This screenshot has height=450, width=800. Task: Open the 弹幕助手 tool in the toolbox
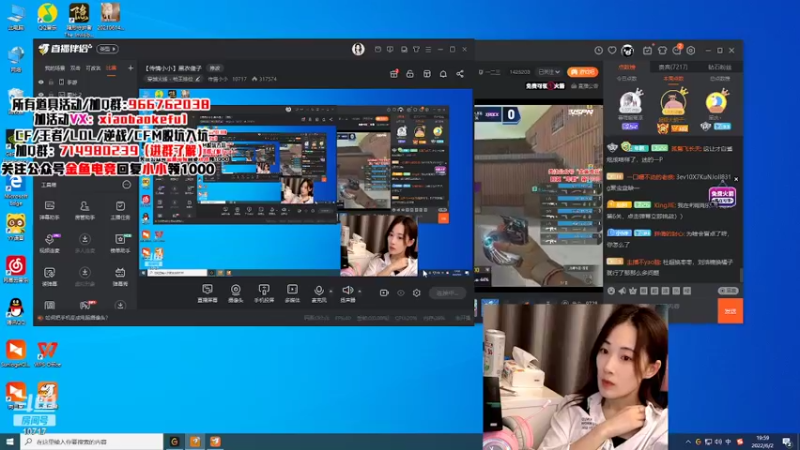[x=49, y=210]
